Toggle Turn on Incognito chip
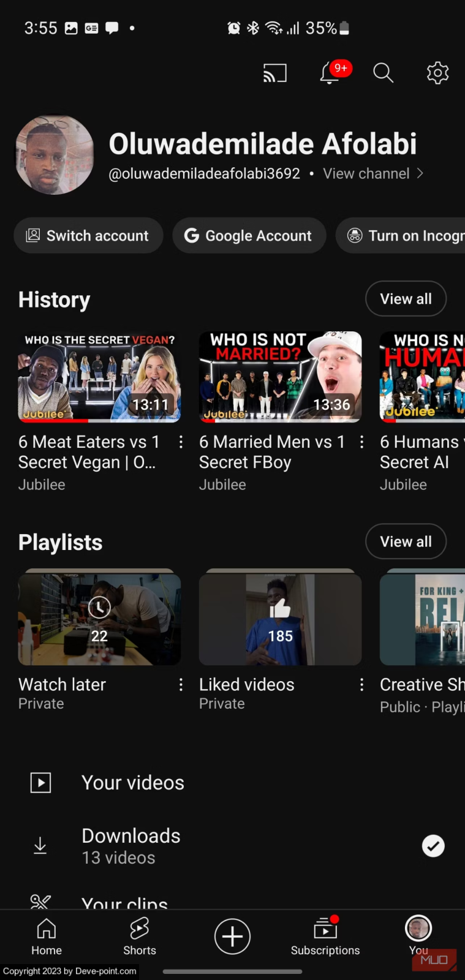465x980 pixels. tap(401, 235)
